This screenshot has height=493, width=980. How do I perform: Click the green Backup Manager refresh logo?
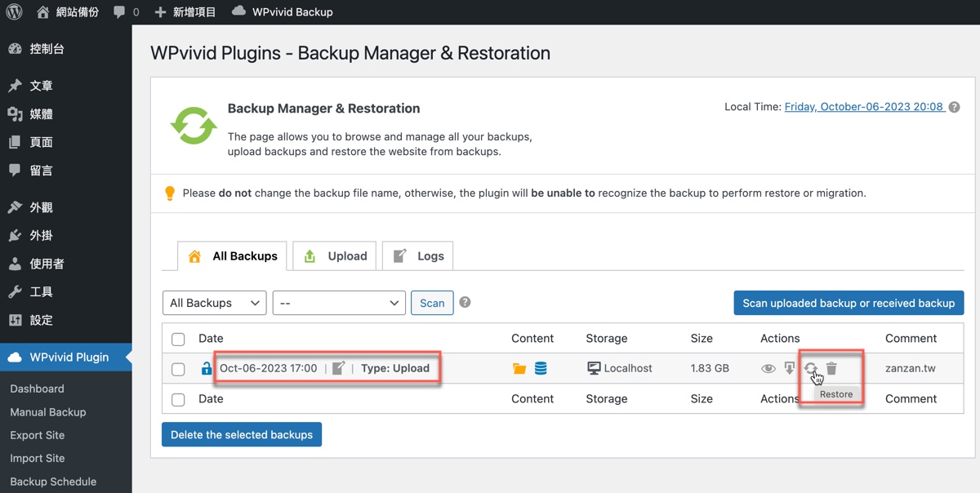pos(194,126)
